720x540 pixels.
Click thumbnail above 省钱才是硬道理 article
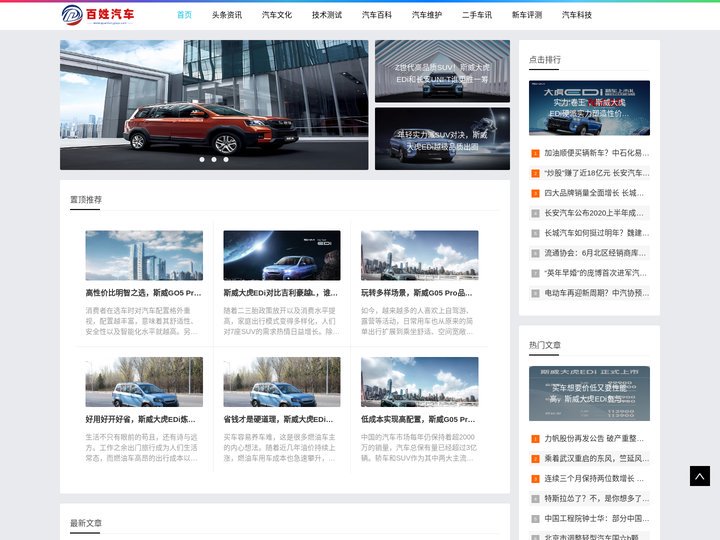[x=282, y=382]
